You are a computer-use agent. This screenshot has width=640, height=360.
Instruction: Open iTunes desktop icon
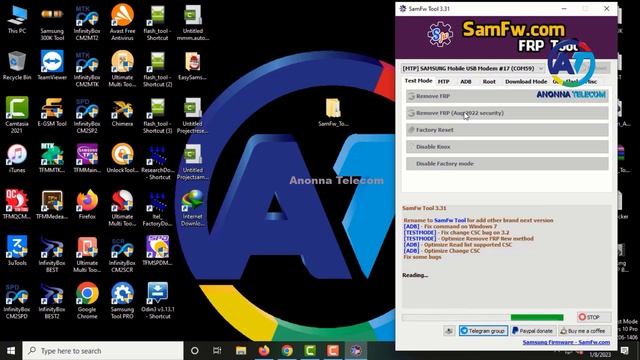coord(17,158)
